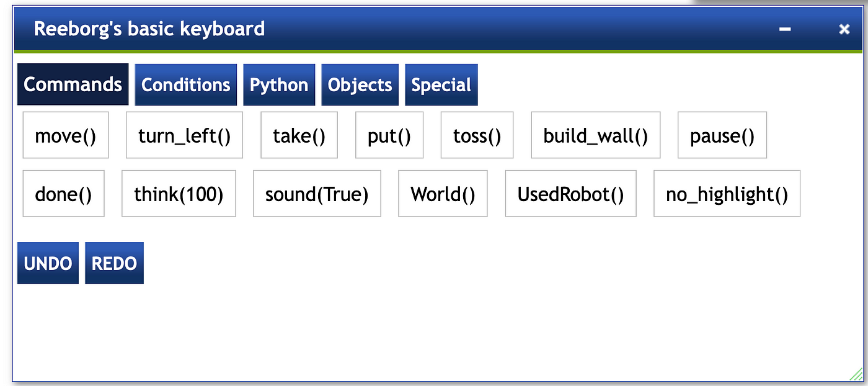Viewport: 868px width, 386px height.
Task: Insert the move() command
Action: coord(66,135)
